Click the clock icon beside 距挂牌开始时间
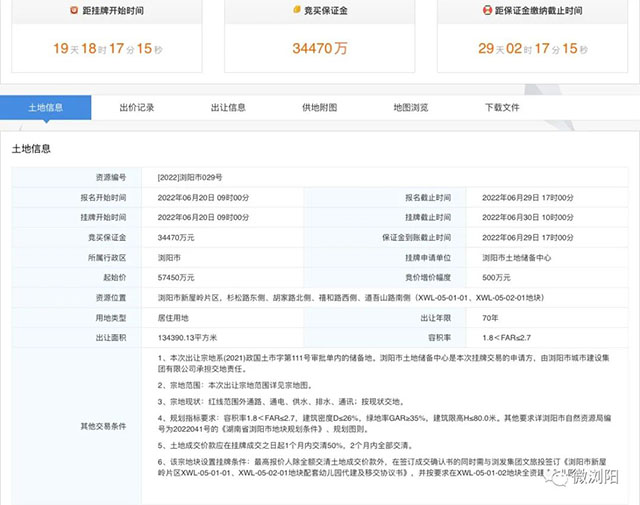 tap(71, 10)
